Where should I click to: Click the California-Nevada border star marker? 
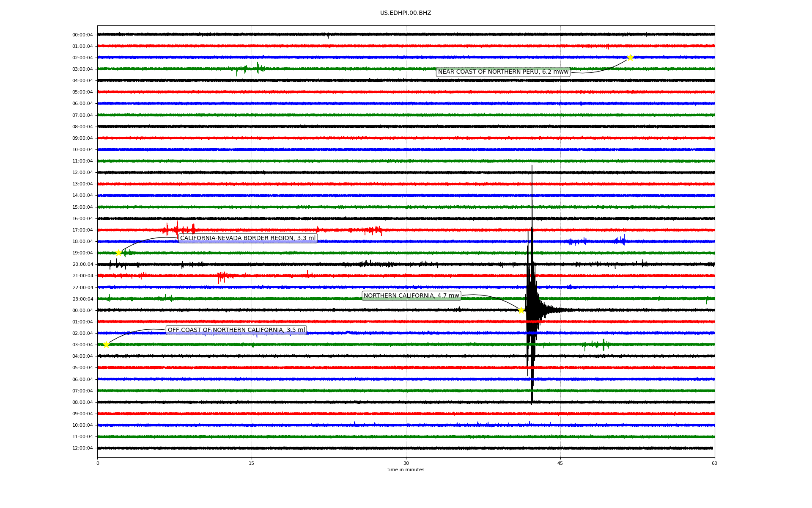tap(118, 253)
